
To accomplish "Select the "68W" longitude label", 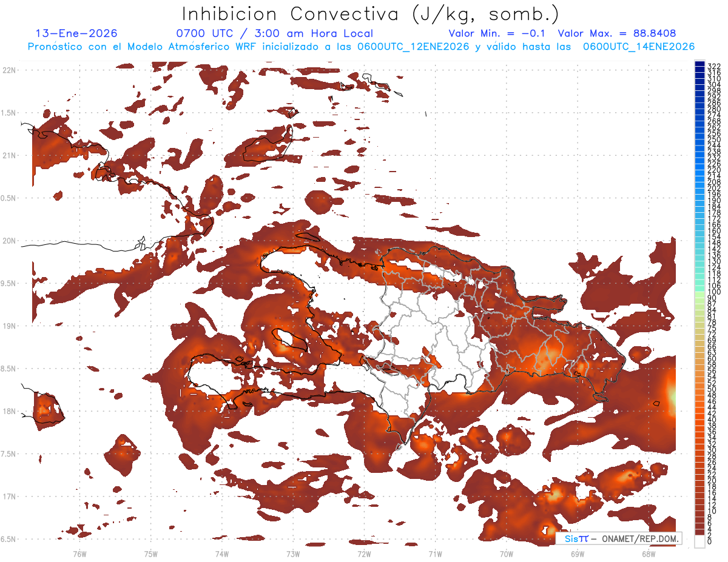I will coord(648,554).
